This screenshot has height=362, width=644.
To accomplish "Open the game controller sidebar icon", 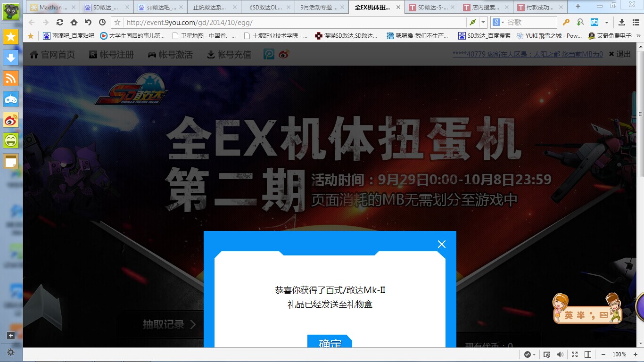I will point(11,99).
